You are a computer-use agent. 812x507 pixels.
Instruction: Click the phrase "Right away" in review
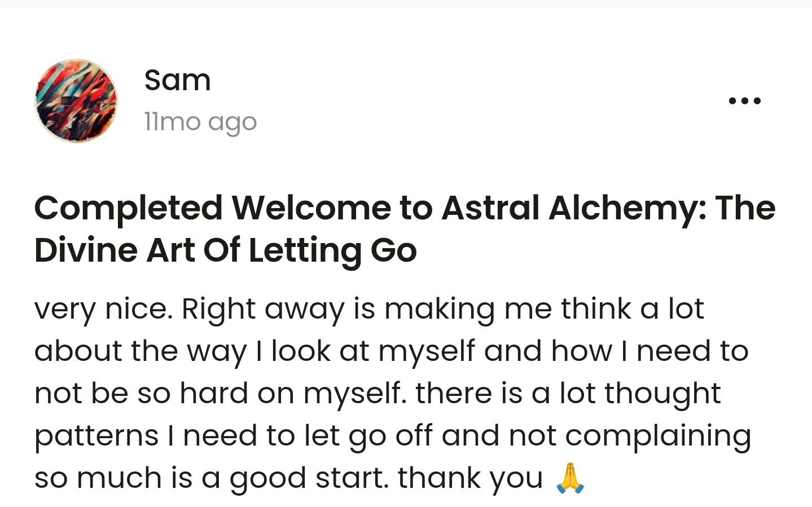coord(262,309)
